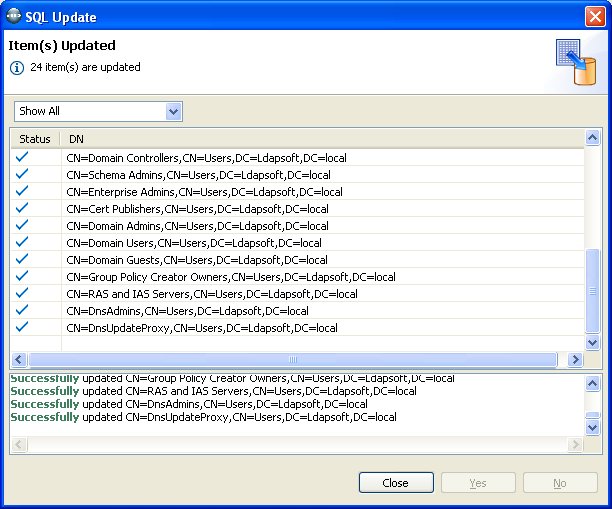Click the SQL Update database icon in header

point(575,64)
